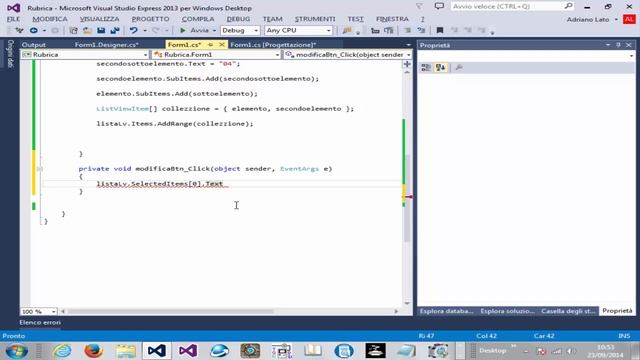Expand the Avvia button dropdown arrow
Screen dimensions: 640x360
[214, 31]
